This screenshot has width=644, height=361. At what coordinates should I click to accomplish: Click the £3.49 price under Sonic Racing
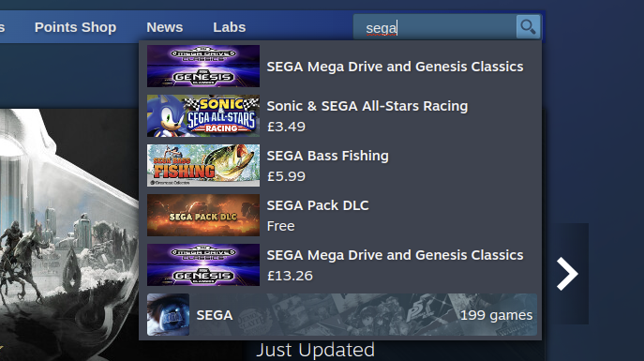286,127
